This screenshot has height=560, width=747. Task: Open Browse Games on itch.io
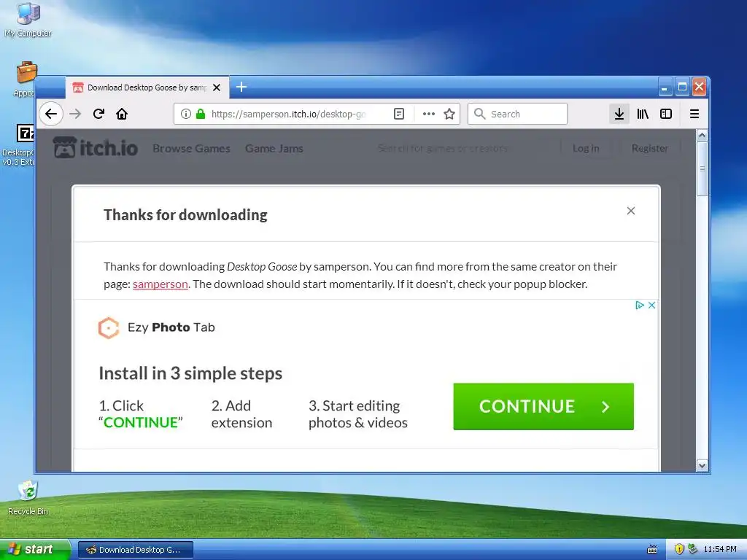point(192,149)
